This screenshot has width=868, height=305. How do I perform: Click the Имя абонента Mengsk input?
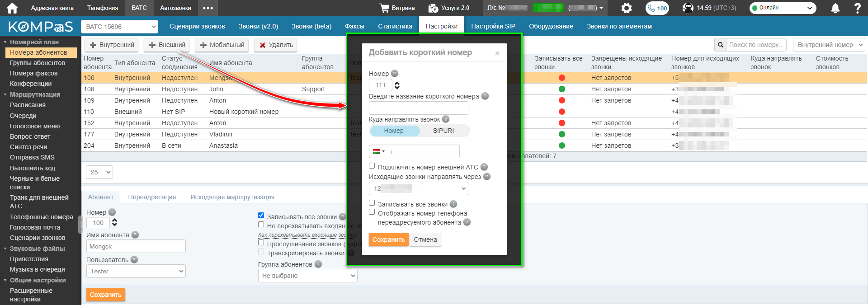point(136,246)
